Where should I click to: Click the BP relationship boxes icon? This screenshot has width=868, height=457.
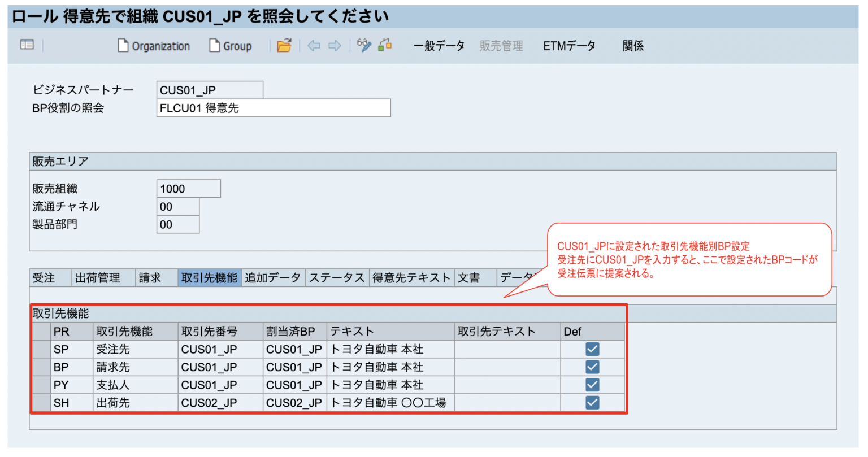[384, 46]
